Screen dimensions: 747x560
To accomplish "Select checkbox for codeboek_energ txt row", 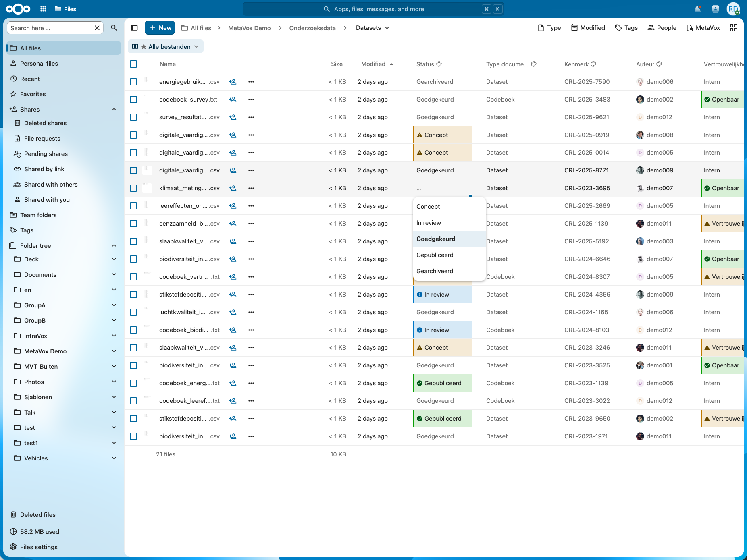I will [133, 383].
